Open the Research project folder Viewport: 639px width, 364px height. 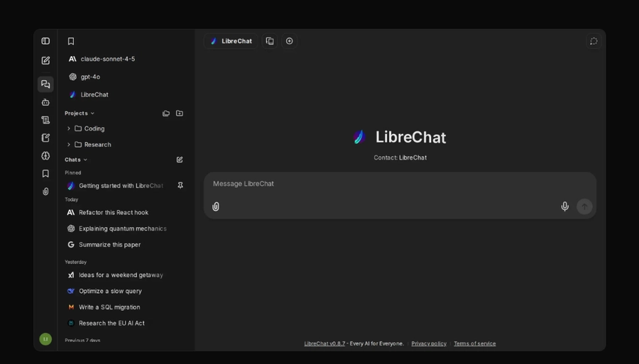pos(97,145)
